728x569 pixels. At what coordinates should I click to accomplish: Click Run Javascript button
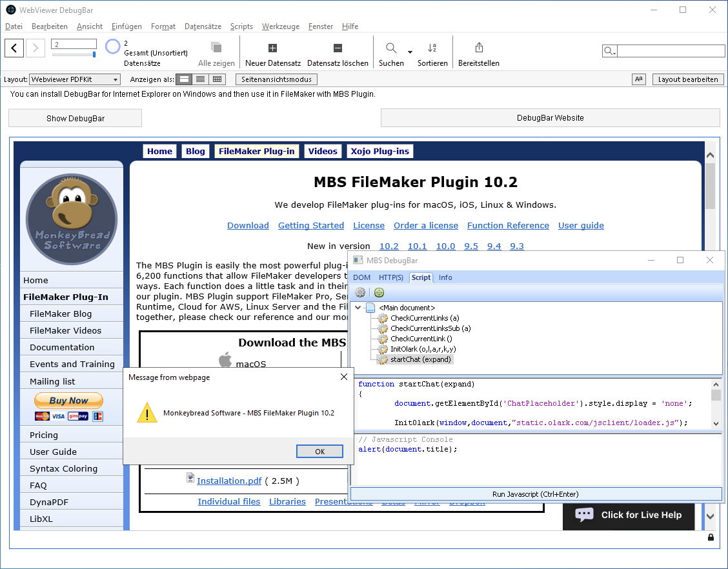[536, 494]
